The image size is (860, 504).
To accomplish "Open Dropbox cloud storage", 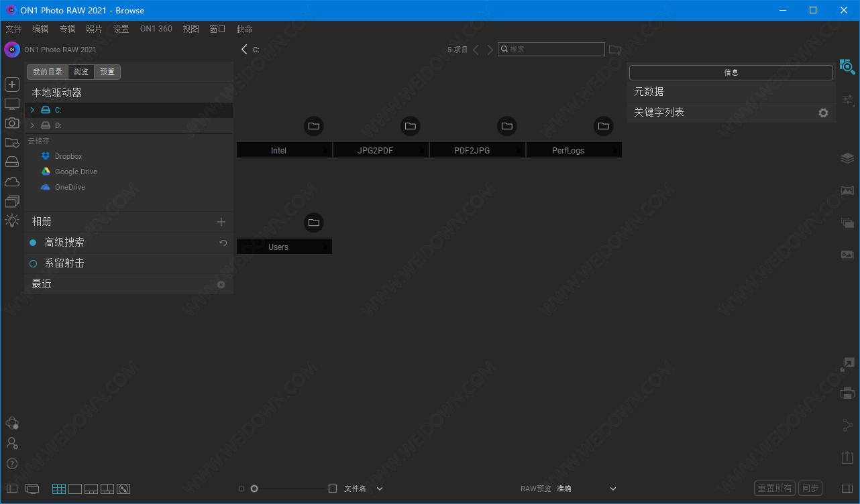I will (68, 156).
